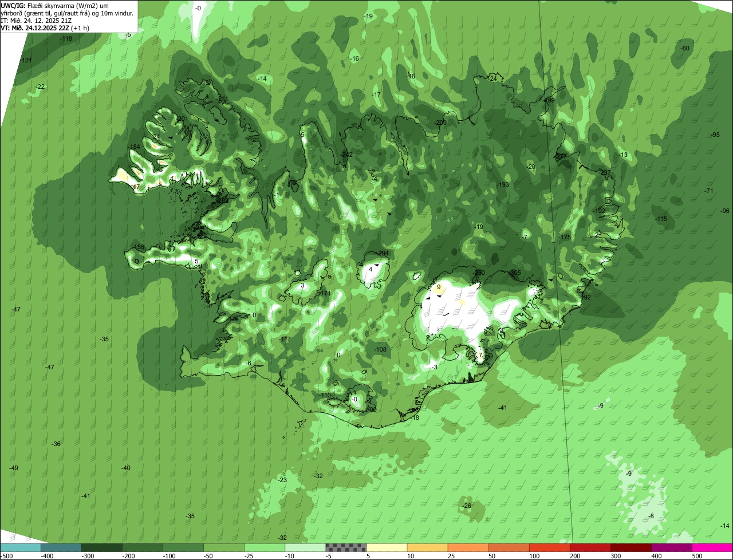Click the light teal -500 to -400 legend swatch

click(20, 547)
